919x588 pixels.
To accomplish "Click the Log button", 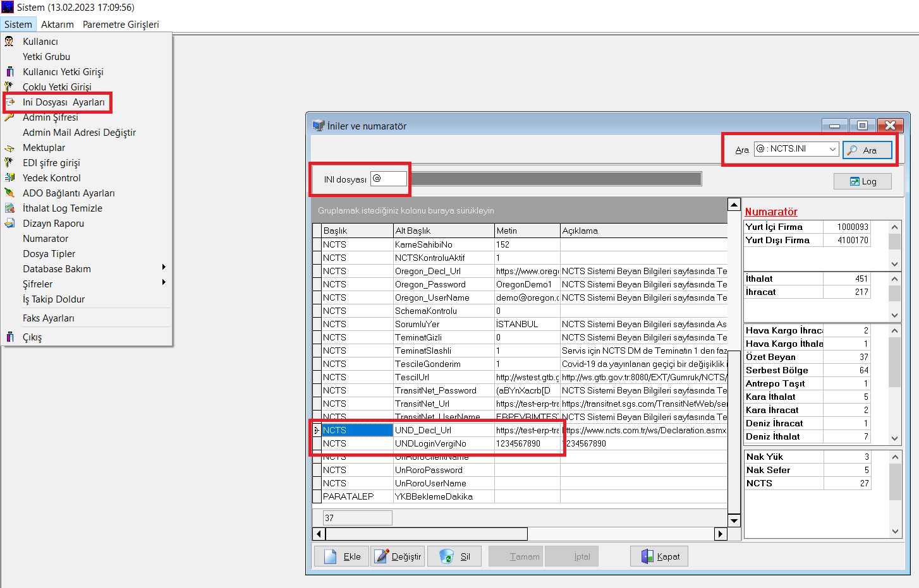I will tap(863, 181).
